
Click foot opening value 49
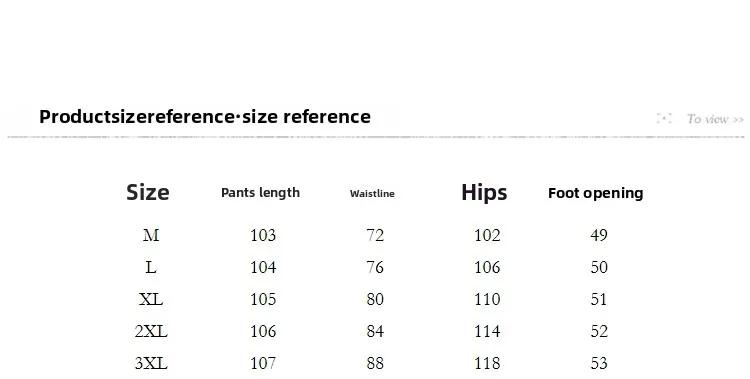pos(599,235)
